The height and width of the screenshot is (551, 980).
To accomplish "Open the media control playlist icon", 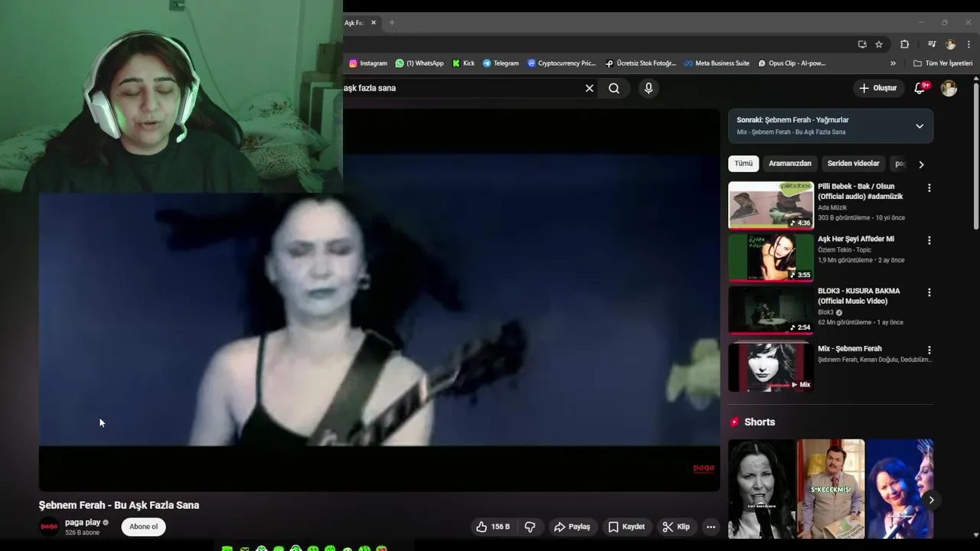I will click(932, 44).
